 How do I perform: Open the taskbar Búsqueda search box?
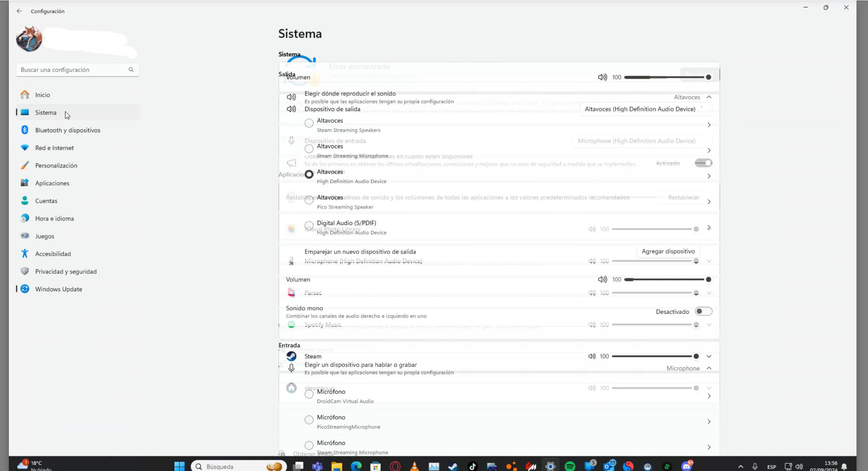coord(239,466)
